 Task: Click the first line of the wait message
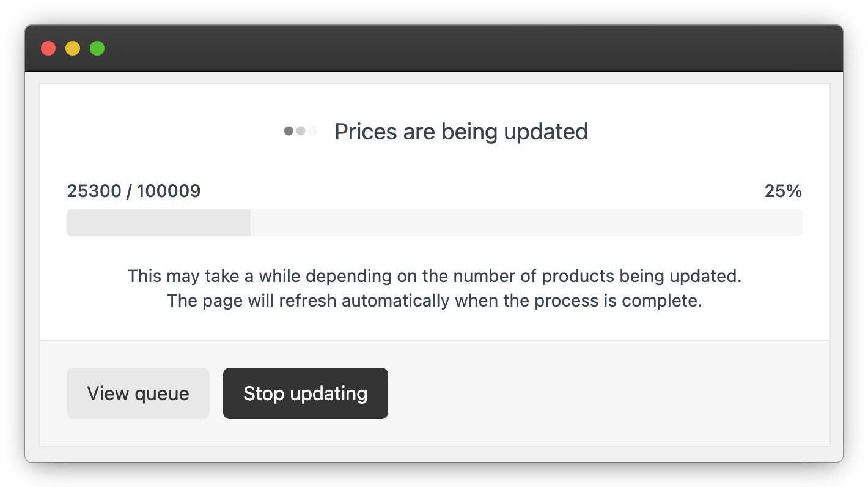point(434,276)
